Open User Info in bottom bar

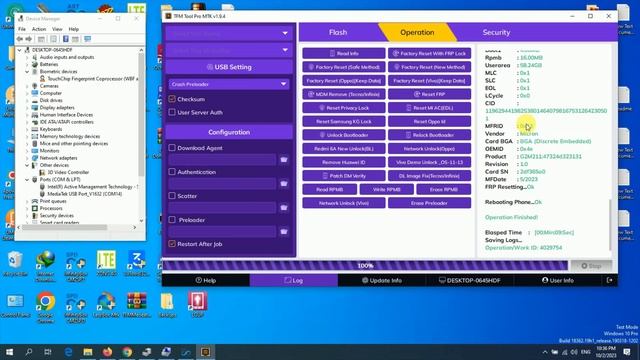pos(558,280)
